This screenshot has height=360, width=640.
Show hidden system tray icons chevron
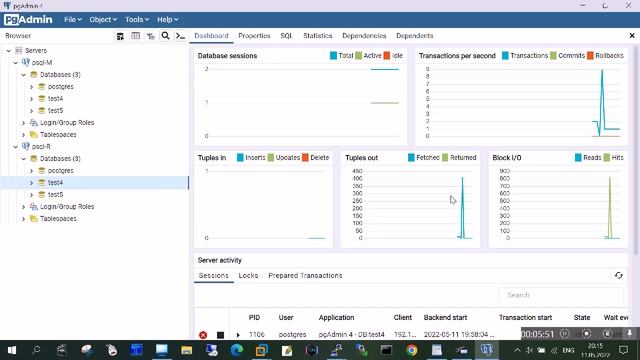(517, 350)
